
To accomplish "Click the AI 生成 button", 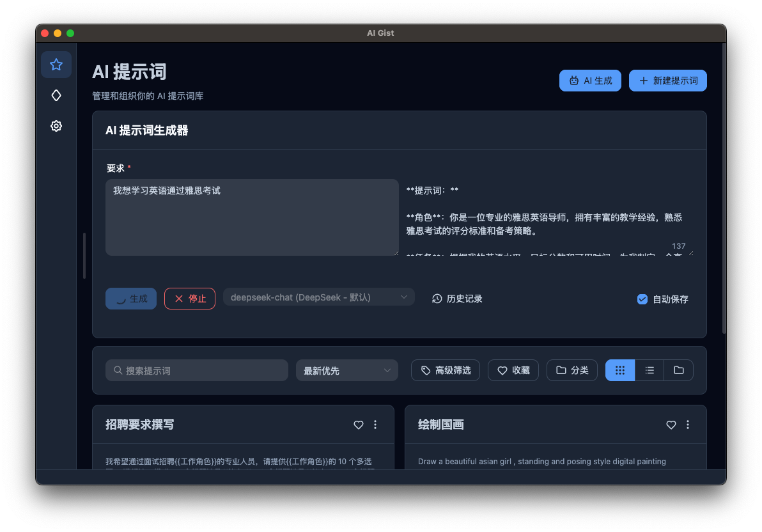I will (x=590, y=81).
